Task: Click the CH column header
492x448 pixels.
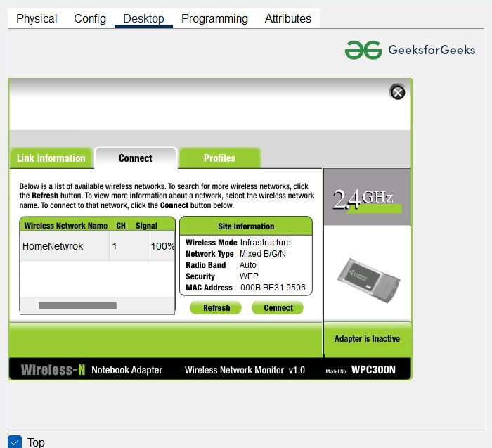Action: [x=121, y=226]
